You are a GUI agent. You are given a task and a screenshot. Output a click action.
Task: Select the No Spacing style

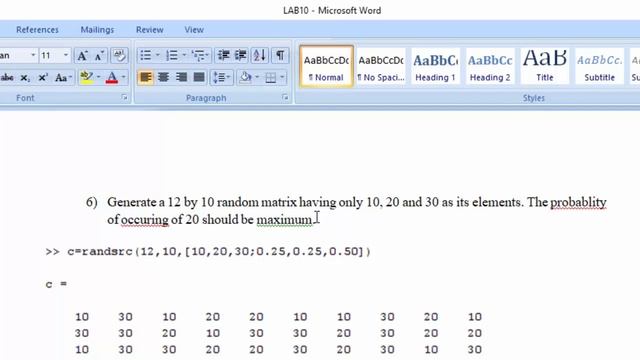pos(381,67)
